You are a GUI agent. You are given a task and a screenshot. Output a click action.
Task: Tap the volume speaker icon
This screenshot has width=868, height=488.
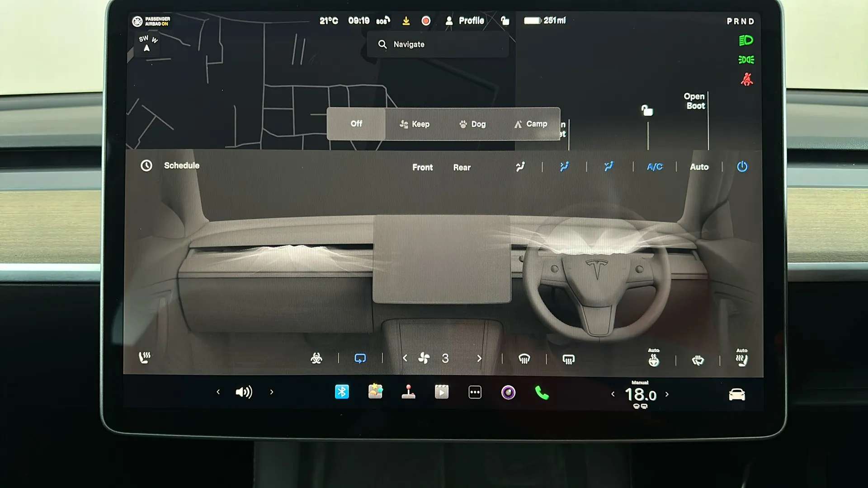pyautogui.click(x=244, y=392)
